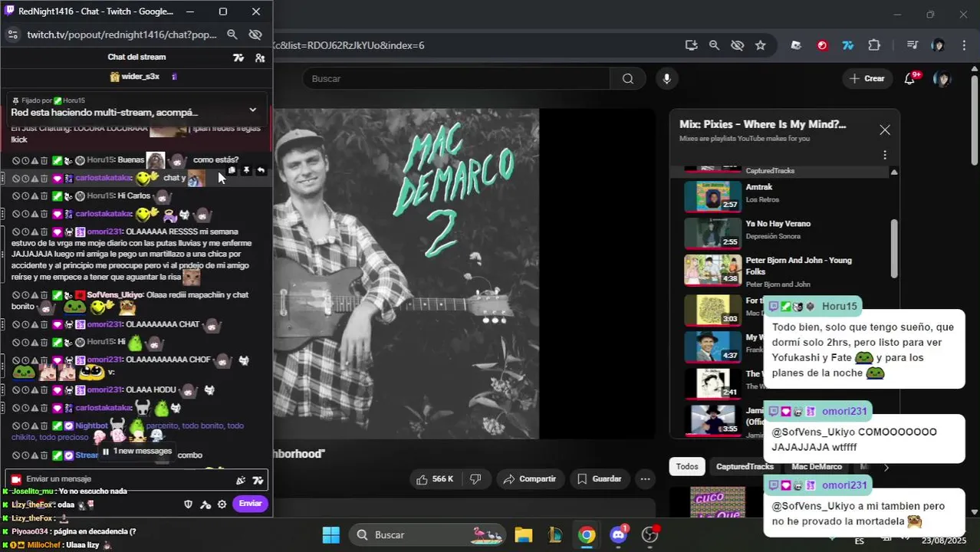Show more filter chips with right chevron
The image size is (980, 552).
click(886, 467)
